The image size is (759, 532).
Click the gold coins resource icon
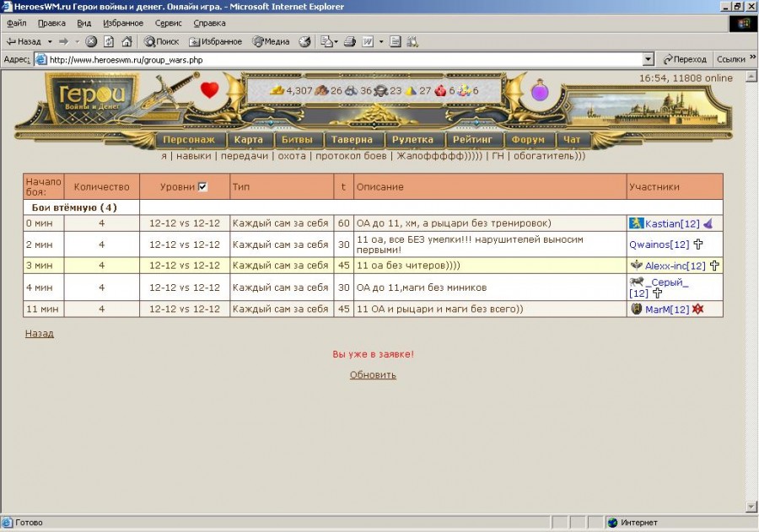point(277,91)
